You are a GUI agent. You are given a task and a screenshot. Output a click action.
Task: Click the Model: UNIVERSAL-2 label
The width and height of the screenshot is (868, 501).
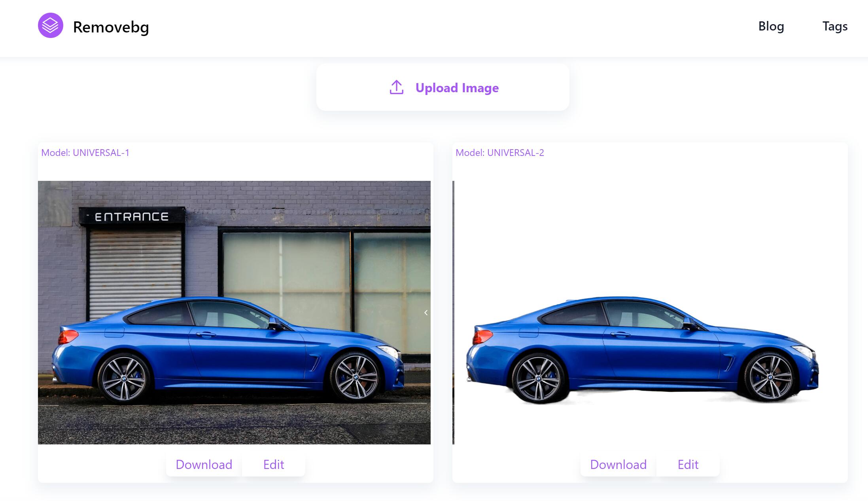coord(500,153)
